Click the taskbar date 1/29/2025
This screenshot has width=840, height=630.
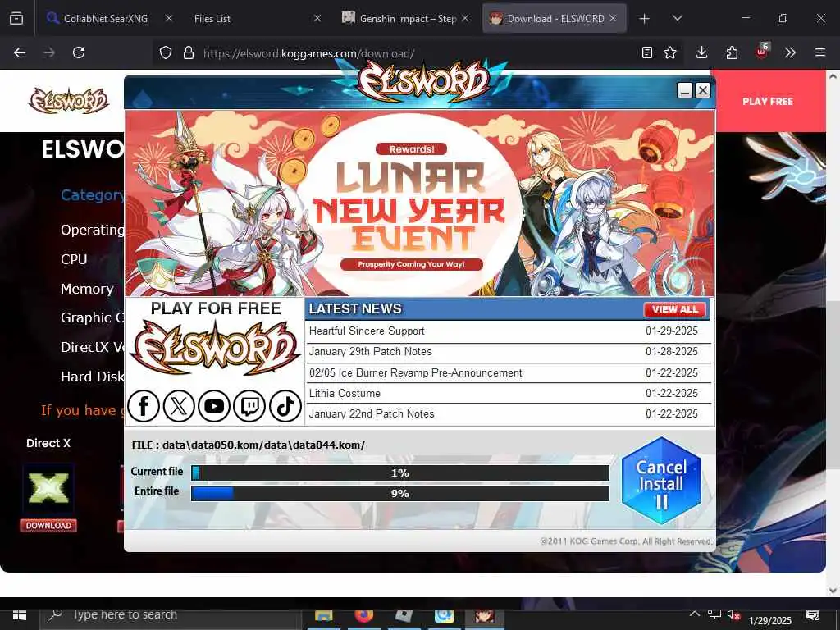[x=770, y=620]
